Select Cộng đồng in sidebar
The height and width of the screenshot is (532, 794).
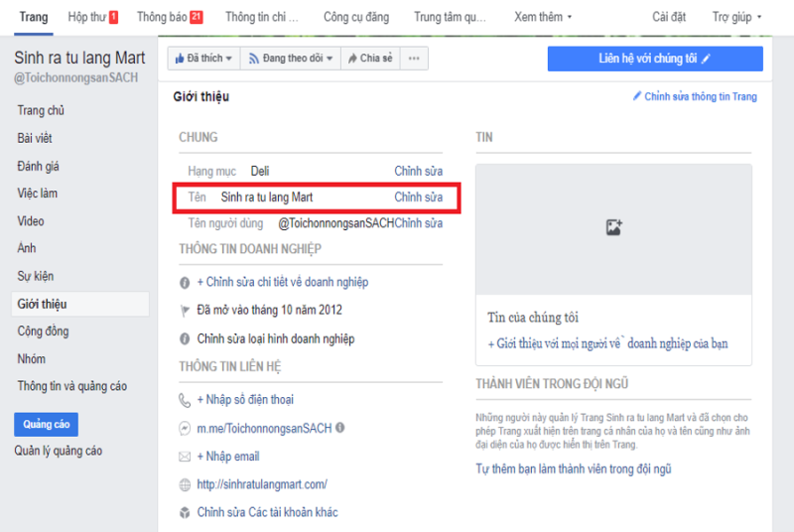click(x=43, y=332)
